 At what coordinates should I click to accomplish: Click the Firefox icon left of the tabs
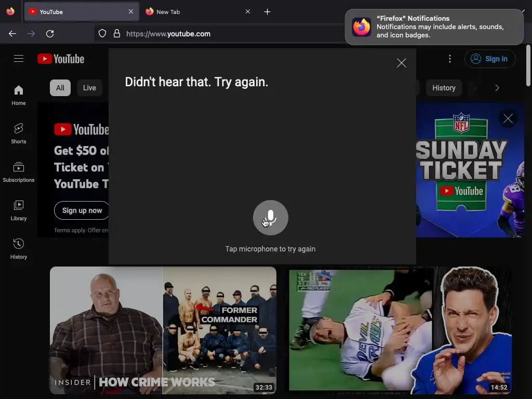(10, 11)
